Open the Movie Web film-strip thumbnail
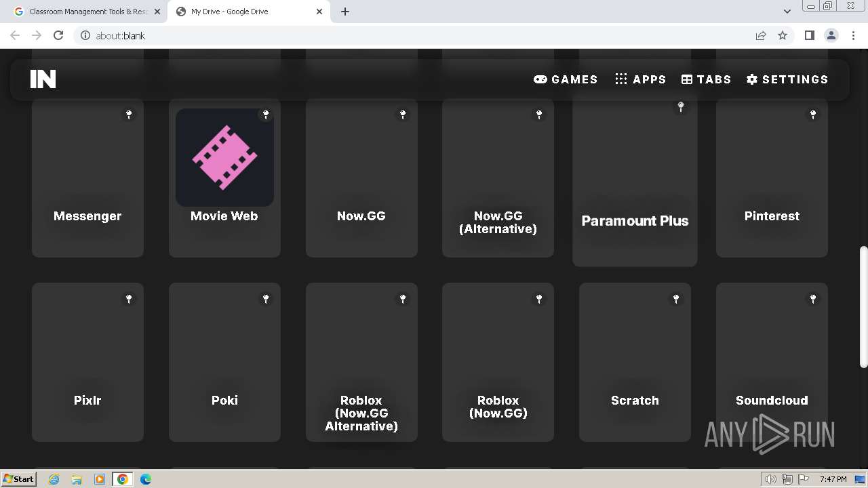This screenshot has width=868, height=488. pos(224,157)
